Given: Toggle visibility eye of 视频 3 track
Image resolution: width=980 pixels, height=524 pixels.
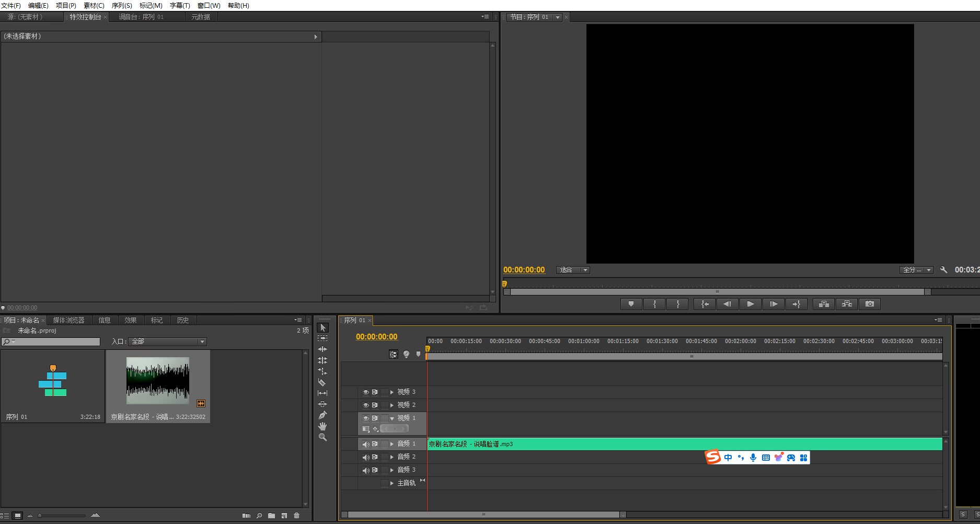Looking at the screenshot, I should click(x=366, y=392).
